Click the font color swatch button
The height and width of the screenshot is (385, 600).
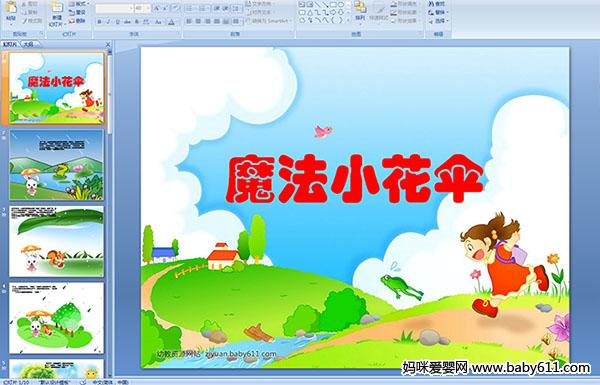172,22
